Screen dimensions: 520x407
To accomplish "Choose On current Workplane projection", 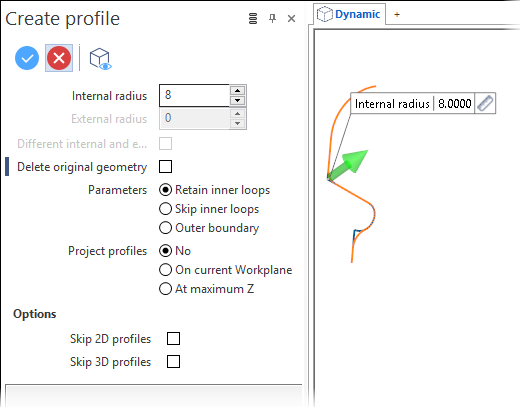I will (x=226, y=270).
